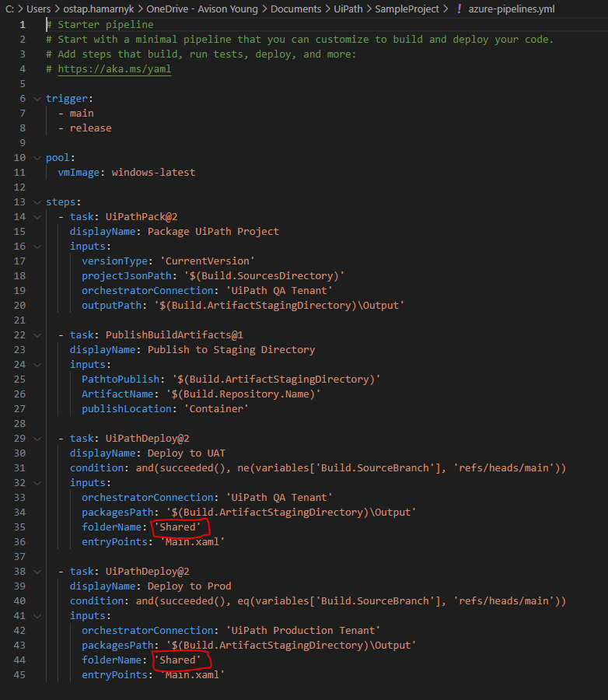This screenshot has height=700, width=608.
Task: Click ostap.hamarnyk breadcrumb segment
Action: (x=98, y=9)
